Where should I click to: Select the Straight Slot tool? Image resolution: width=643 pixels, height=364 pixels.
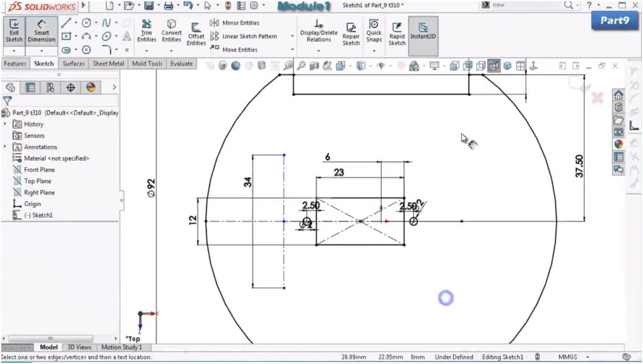pyautogui.click(x=66, y=50)
